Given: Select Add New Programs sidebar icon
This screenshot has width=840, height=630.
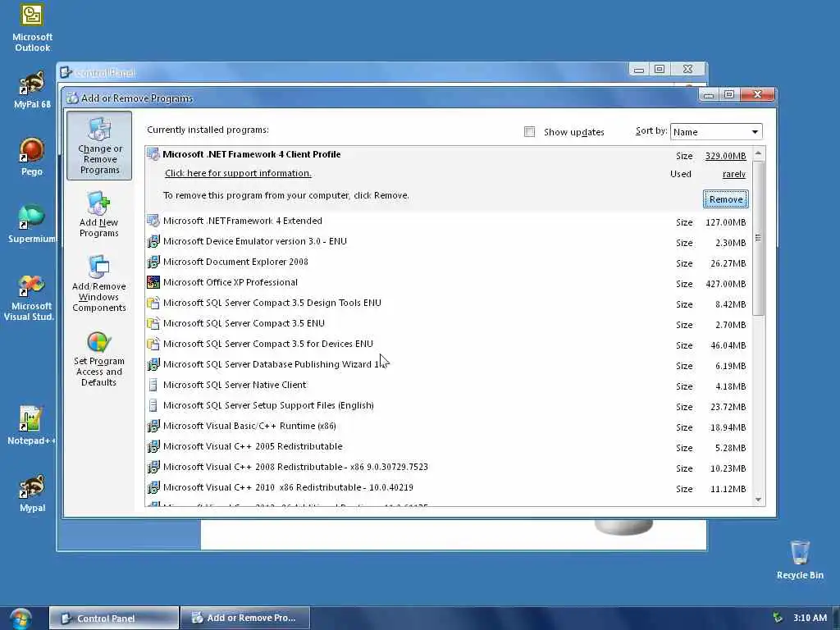Looking at the screenshot, I should [x=98, y=214].
